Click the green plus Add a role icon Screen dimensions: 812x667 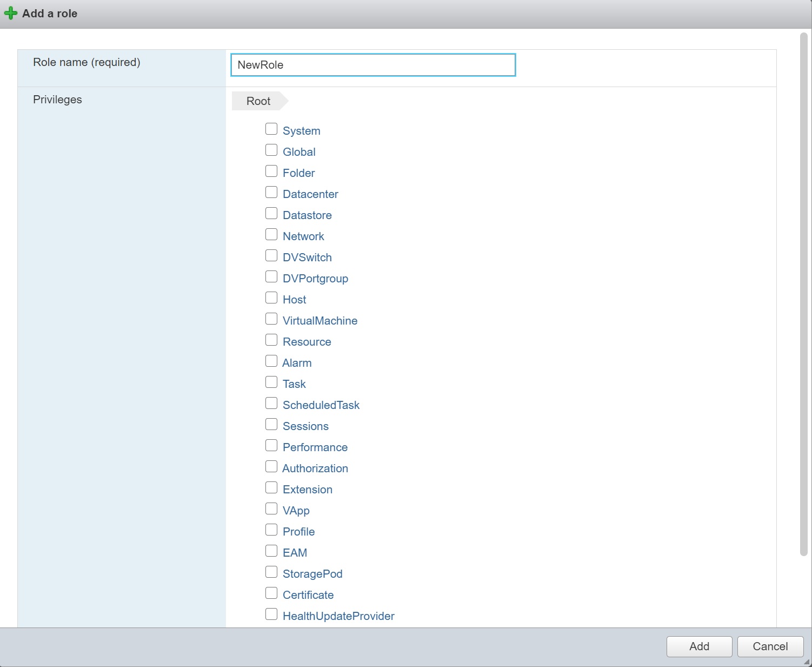pyautogui.click(x=11, y=14)
